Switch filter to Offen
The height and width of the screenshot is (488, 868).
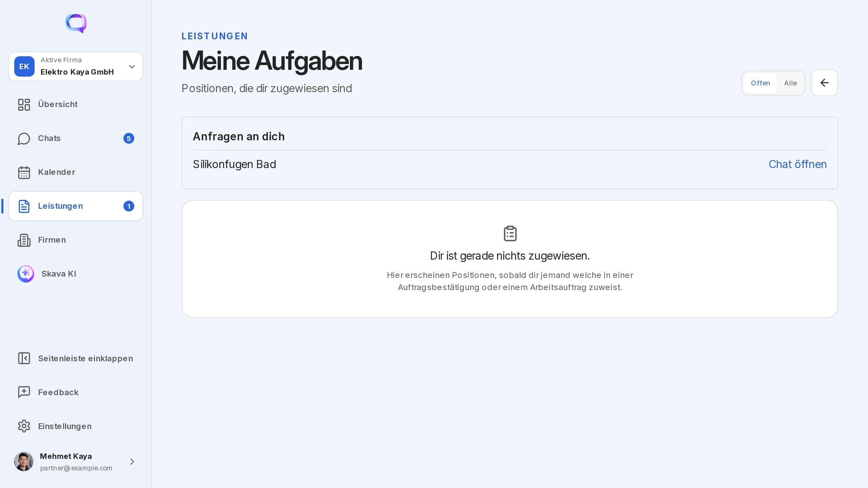pos(760,83)
